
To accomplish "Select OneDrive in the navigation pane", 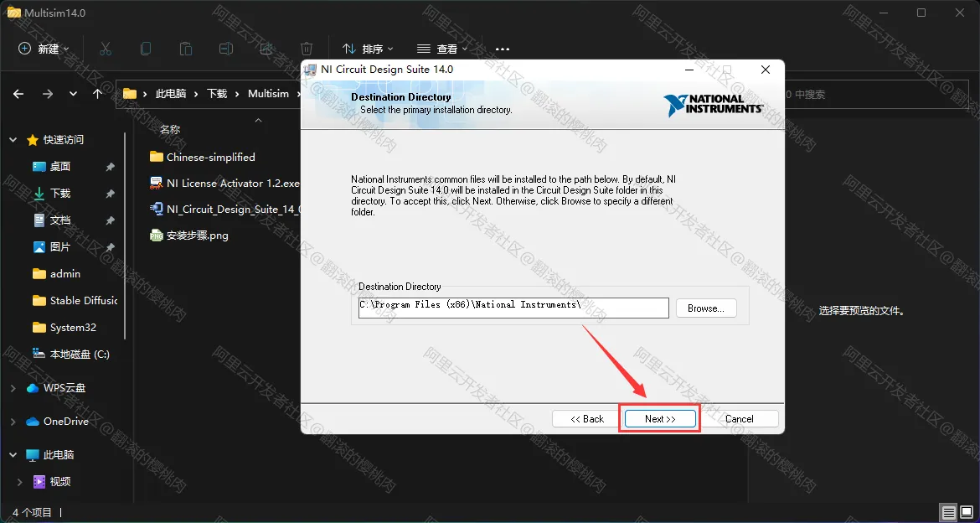I will click(65, 422).
